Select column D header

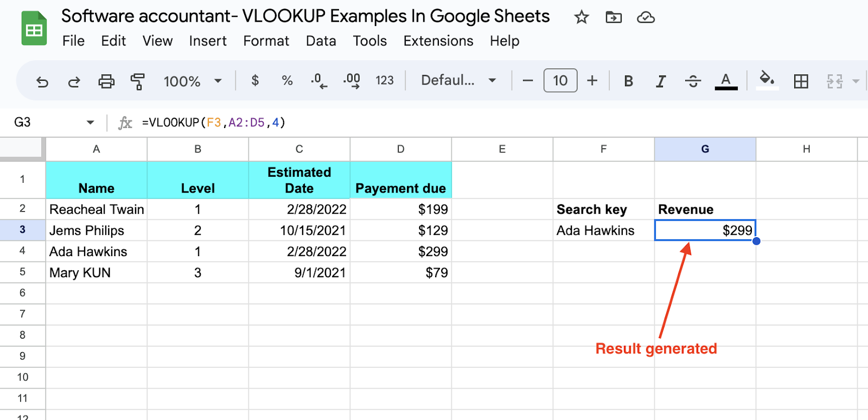click(400, 149)
